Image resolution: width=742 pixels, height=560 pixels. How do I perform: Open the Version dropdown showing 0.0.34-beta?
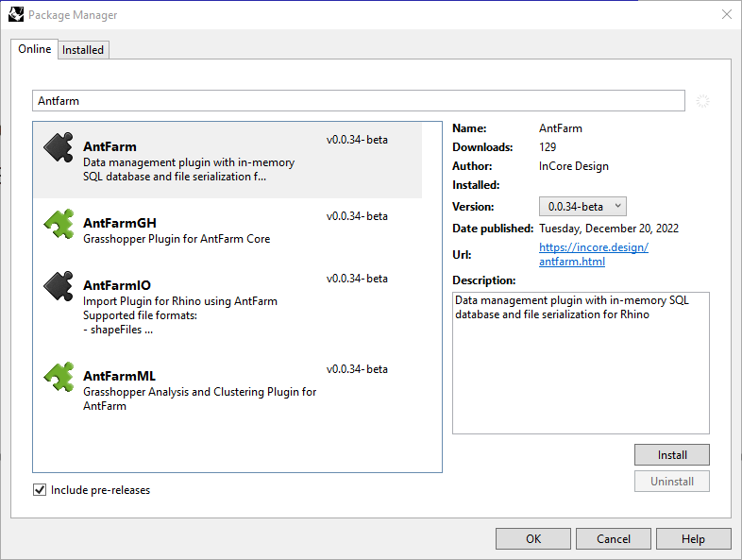(x=582, y=207)
